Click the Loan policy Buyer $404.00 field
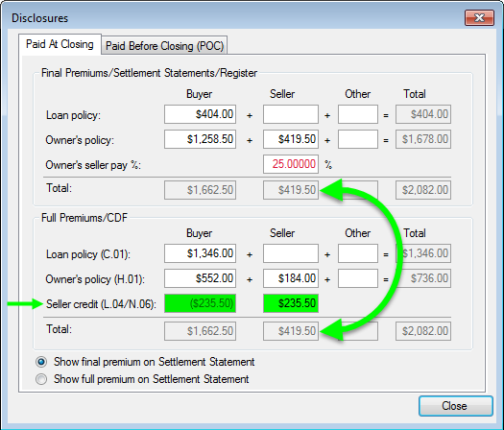Viewport: 504px width, 430px height. pos(200,114)
